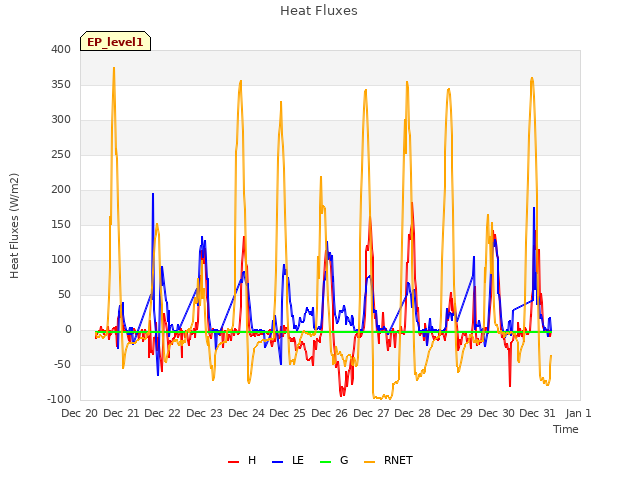Click the 300 y-axis tick label
Image resolution: width=640 pixels, height=480 pixels.
coord(61,120)
